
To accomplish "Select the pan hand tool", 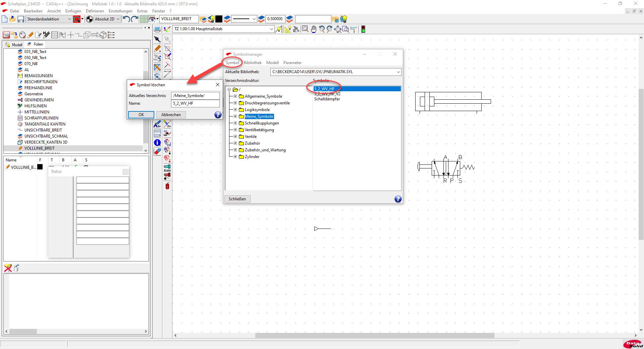I will [313, 29].
